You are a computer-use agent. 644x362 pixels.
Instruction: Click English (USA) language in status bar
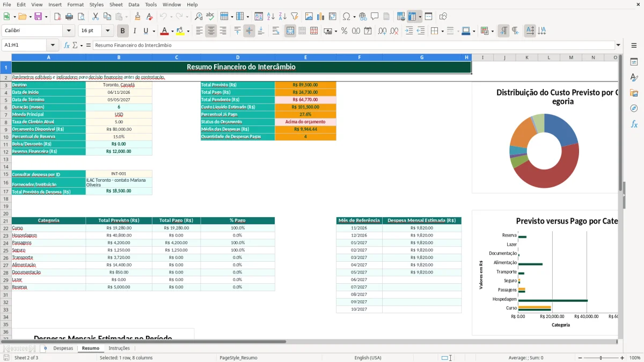(368, 358)
